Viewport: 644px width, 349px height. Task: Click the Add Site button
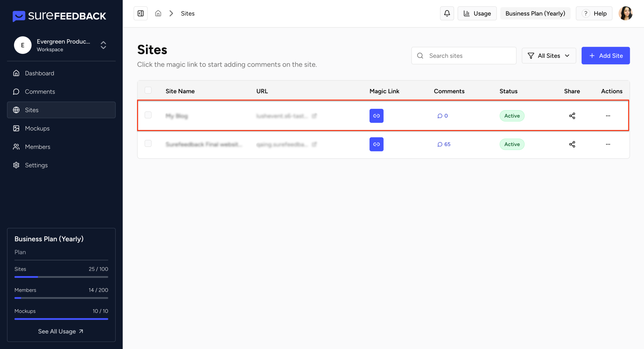pyautogui.click(x=605, y=56)
